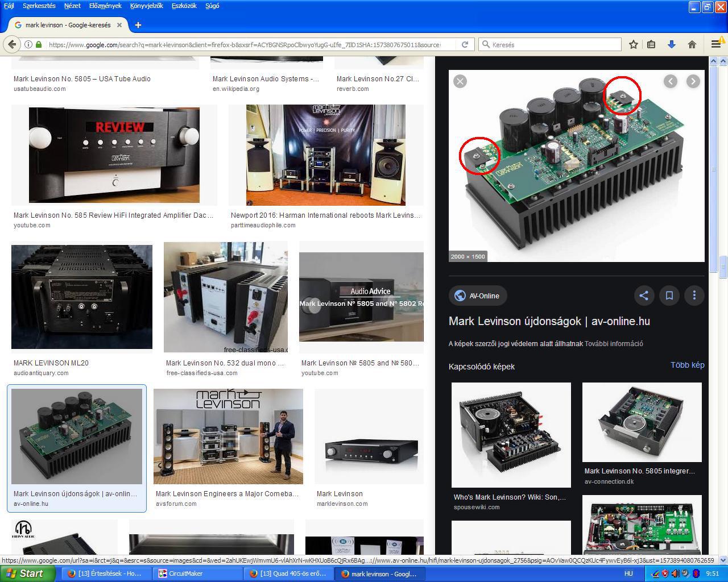Open Nézet menu
Viewport: 728px width, 582px height.
(x=72, y=6)
